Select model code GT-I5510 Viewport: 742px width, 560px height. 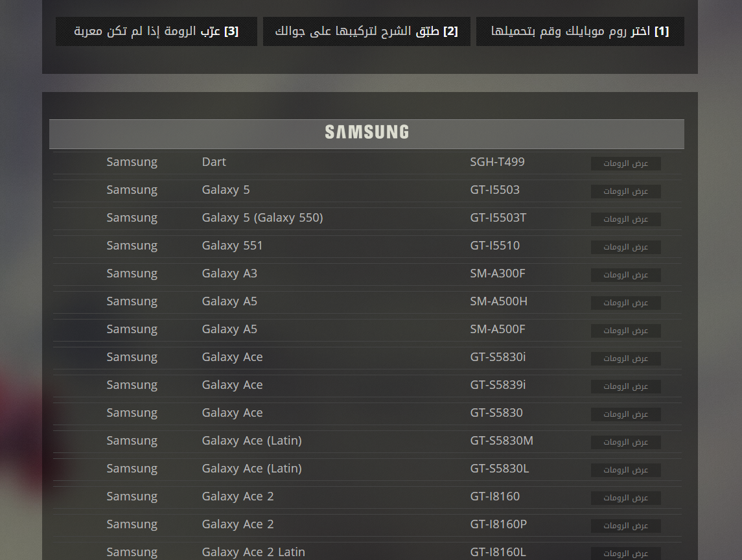point(494,246)
